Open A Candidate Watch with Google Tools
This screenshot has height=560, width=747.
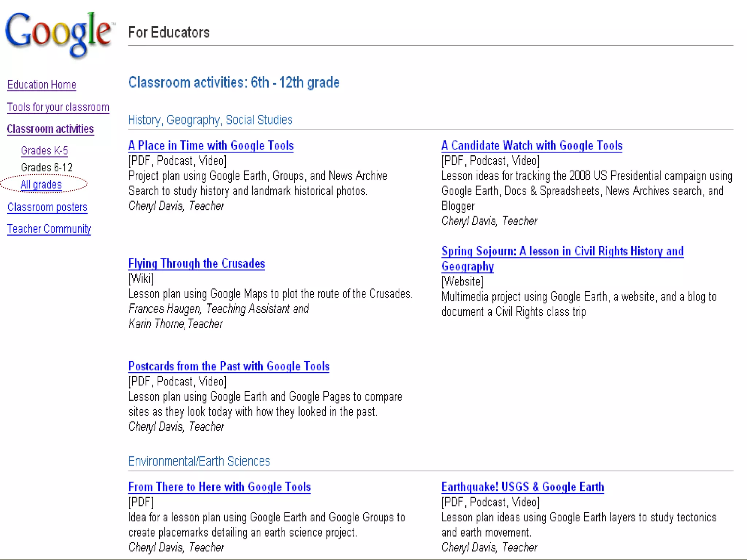532,145
